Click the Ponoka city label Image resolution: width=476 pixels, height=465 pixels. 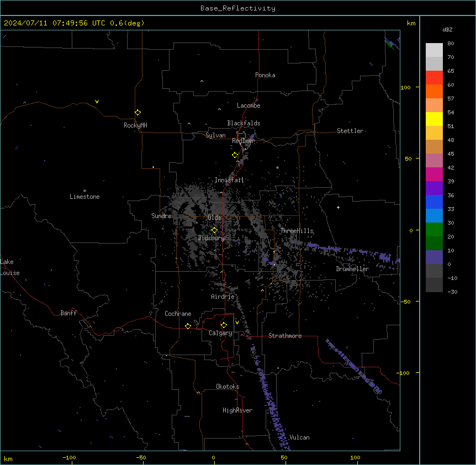265,75
